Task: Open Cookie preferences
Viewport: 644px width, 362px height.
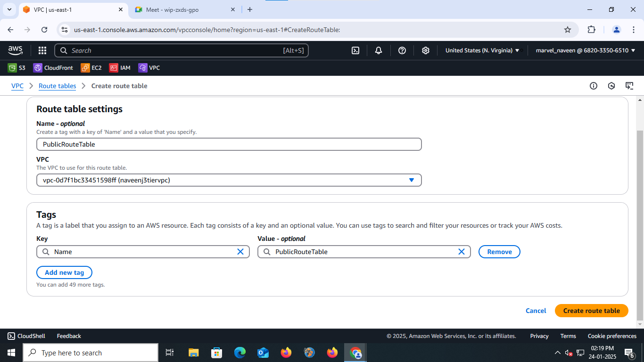Action: click(612, 336)
